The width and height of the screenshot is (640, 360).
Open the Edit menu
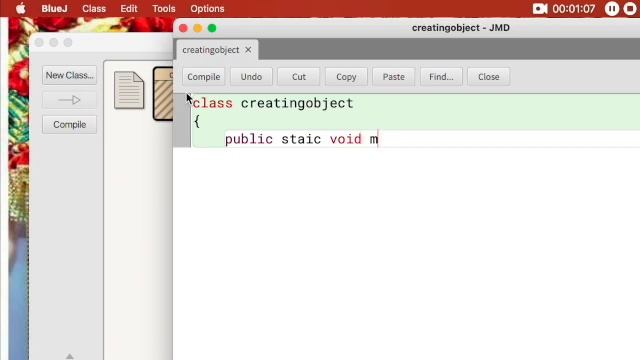pos(129,9)
